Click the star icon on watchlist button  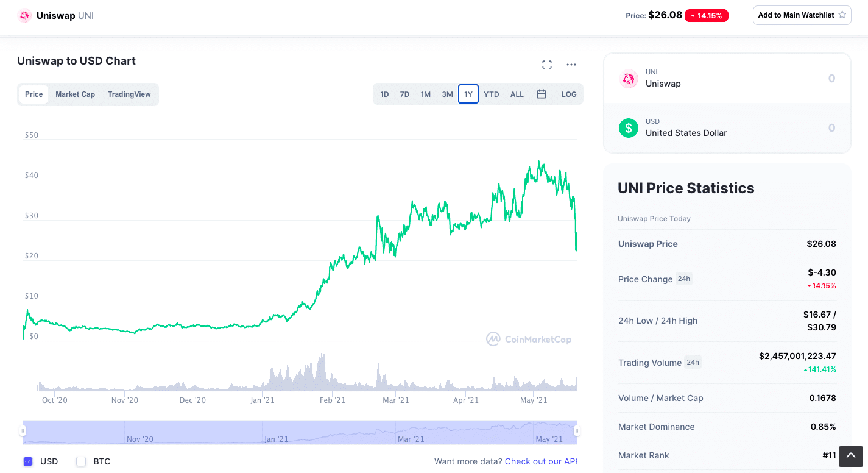pos(842,15)
